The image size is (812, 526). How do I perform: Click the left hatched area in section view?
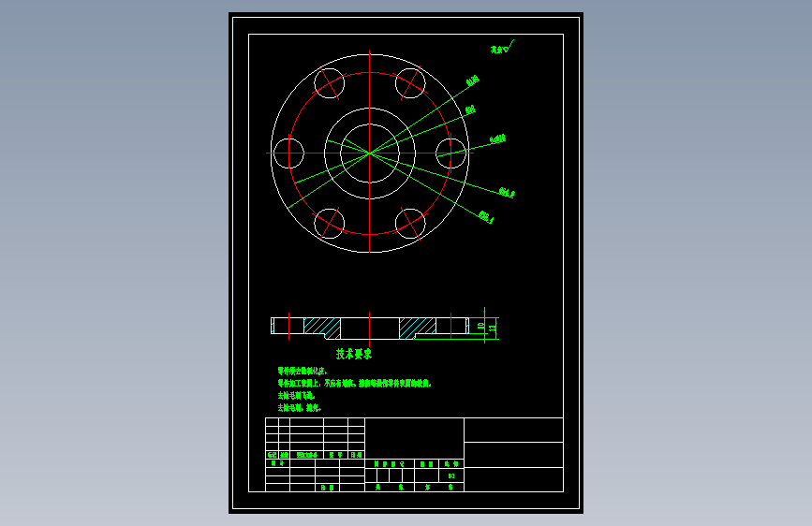pyautogui.click(x=322, y=329)
